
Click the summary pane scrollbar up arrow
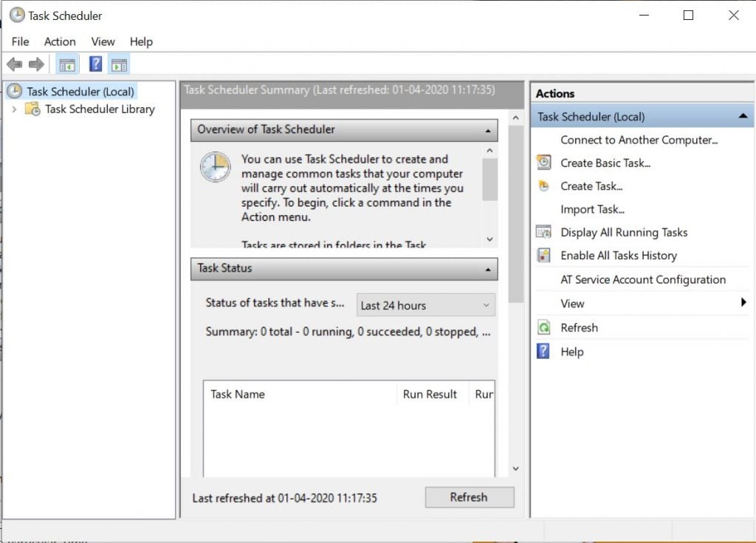pos(516,117)
